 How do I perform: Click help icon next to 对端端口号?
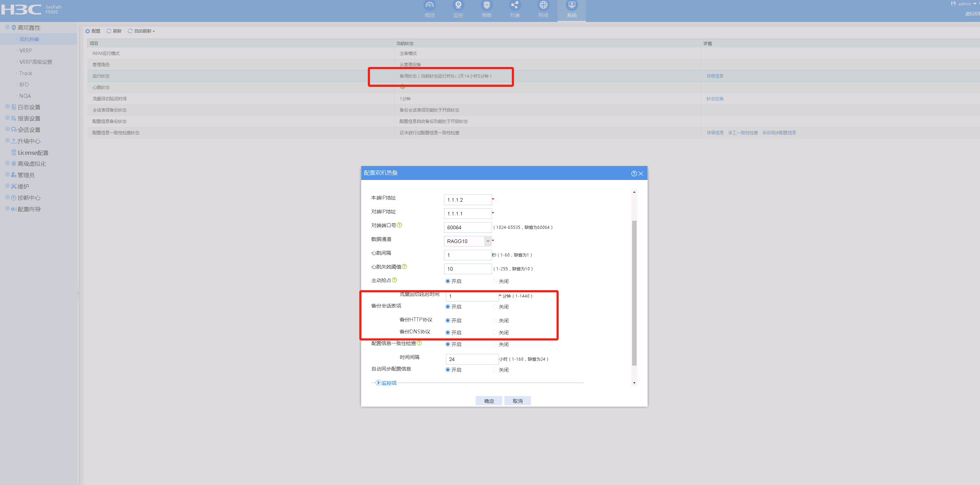click(399, 225)
